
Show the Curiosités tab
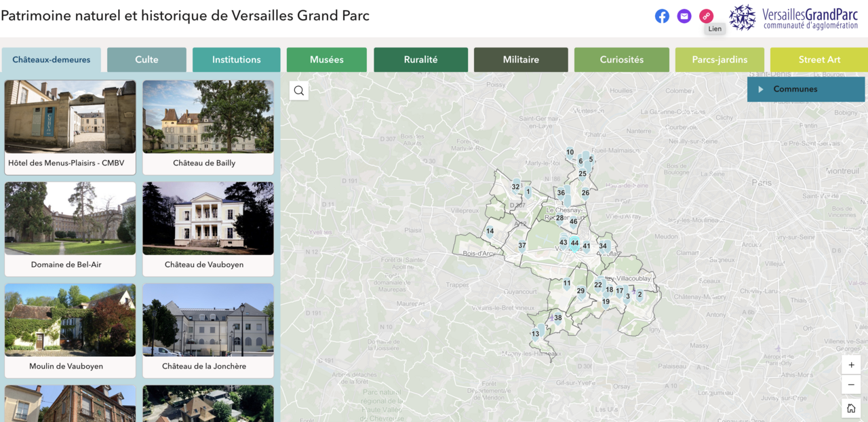[x=622, y=60]
